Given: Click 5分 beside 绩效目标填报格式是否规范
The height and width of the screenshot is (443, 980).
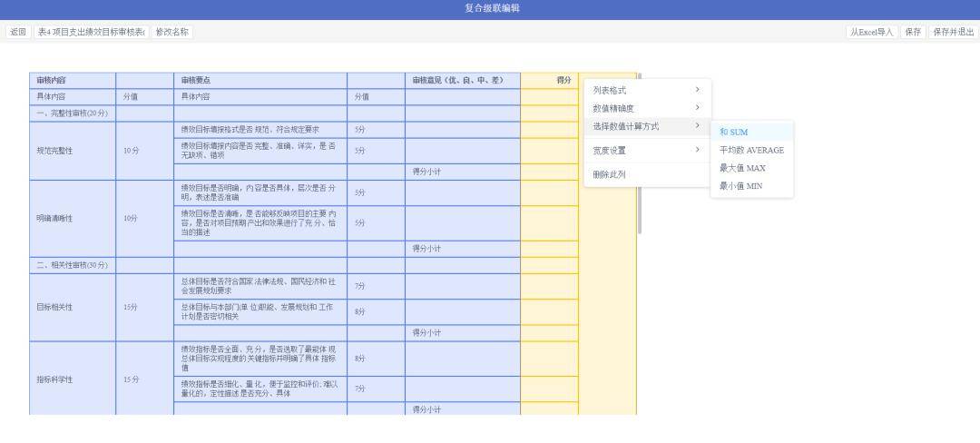Looking at the screenshot, I should click(376, 130).
